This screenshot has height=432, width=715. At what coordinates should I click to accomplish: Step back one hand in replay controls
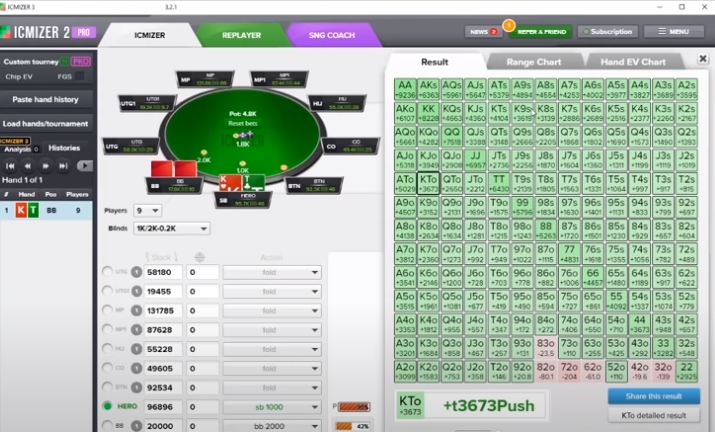tap(28, 166)
